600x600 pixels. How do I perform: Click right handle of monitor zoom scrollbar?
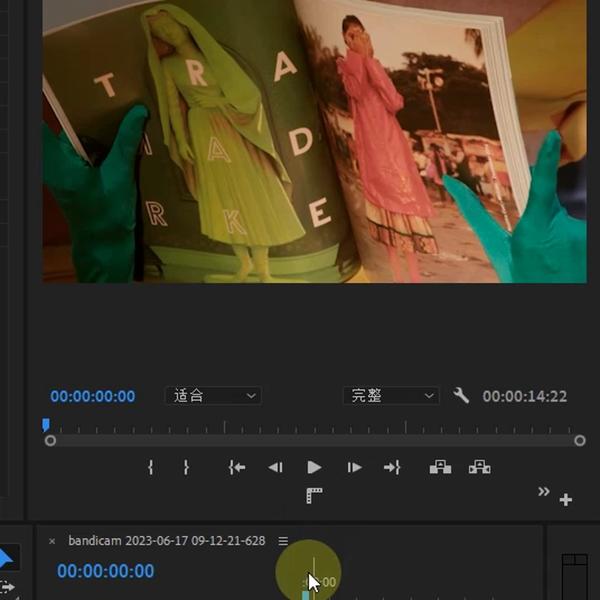point(580,441)
